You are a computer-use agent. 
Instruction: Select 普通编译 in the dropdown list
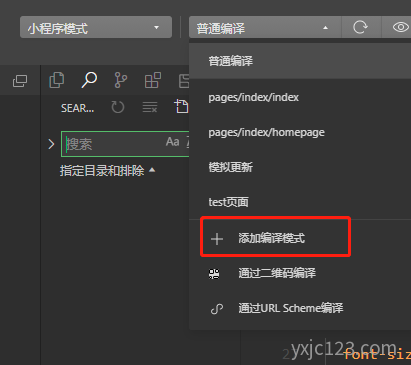[x=300, y=61]
